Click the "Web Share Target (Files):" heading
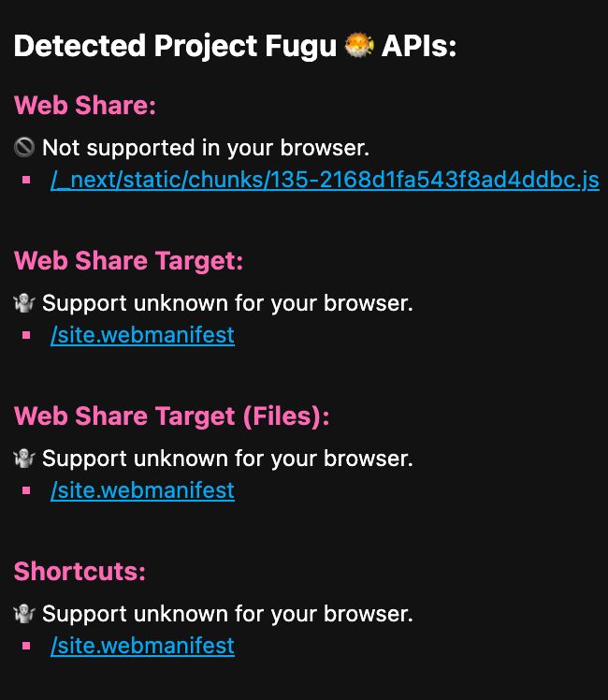Screen dimensions: 608x700 tap(172, 416)
